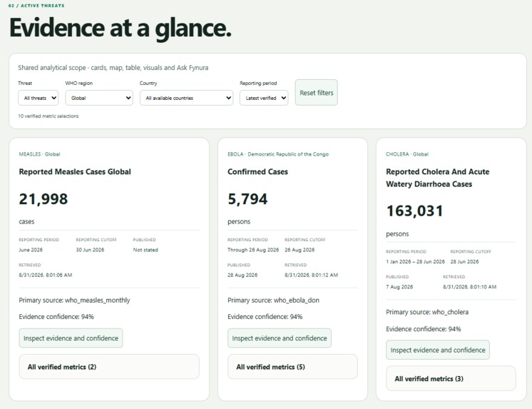Image resolution: width=532 pixels, height=409 pixels.
Task: Click Primary source: who_ebola_don text
Action: (273, 301)
